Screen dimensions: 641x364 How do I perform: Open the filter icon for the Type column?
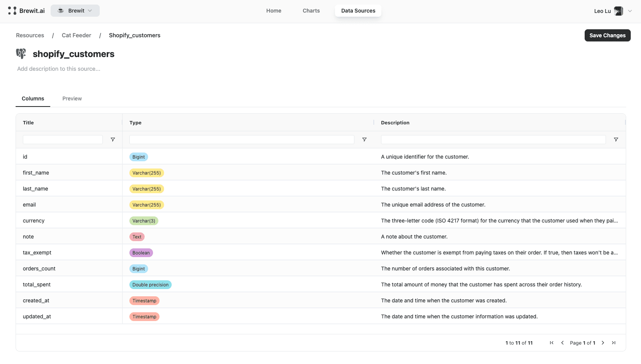pos(364,140)
